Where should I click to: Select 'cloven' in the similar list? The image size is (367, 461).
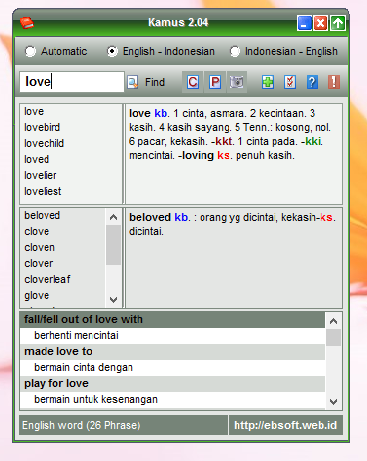pyautogui.click(x=39, y=247)
